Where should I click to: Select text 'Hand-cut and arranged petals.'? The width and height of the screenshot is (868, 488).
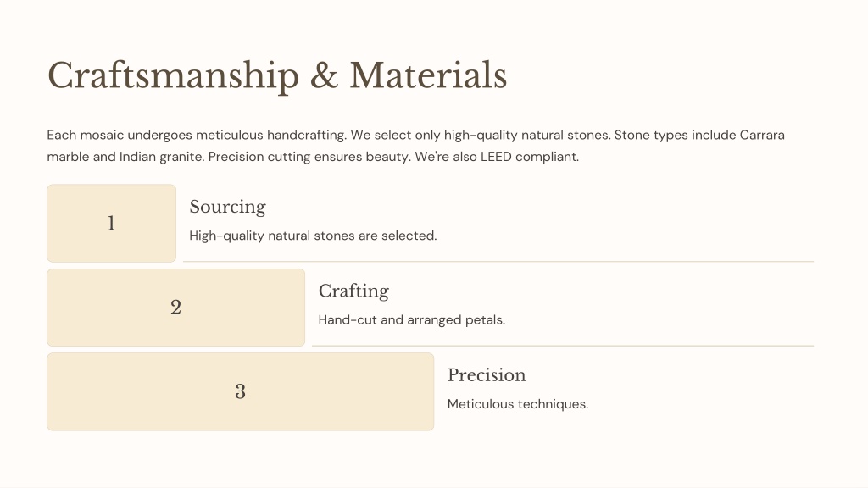coord(412,319)
